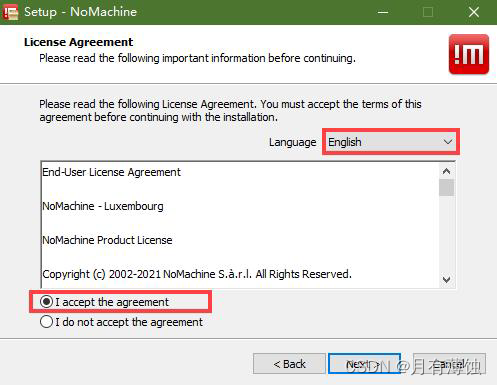This screenshot has width=497, height=385.
Task: Click the red NoMachine logo icon
Action: coord(469,54)
